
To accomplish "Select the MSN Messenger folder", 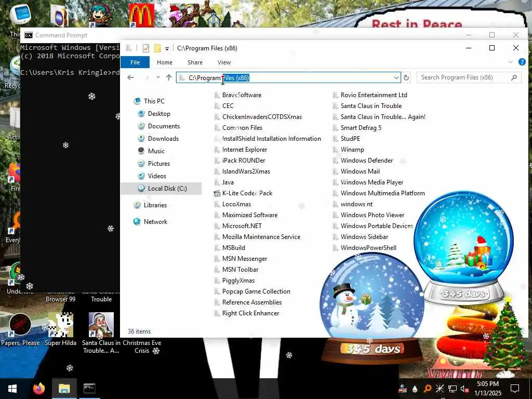I will click(245, 259).
